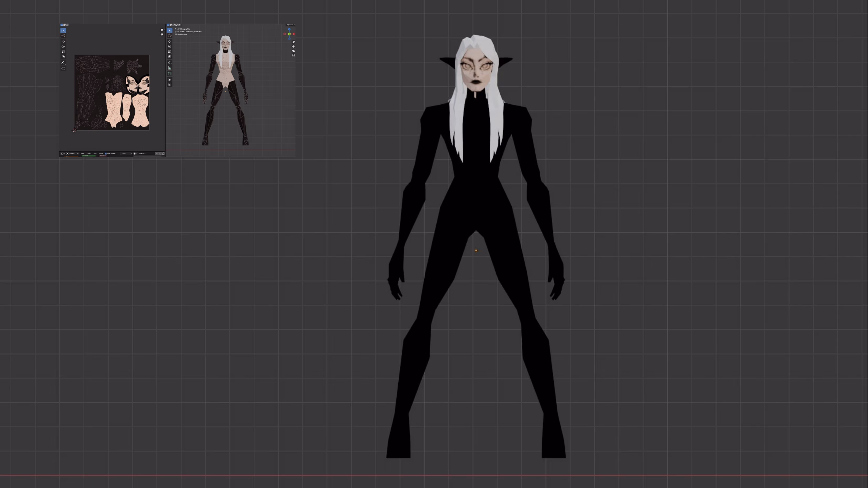Open the Add menu in node editor
868x488 pixels.
(x=95, y=154)
